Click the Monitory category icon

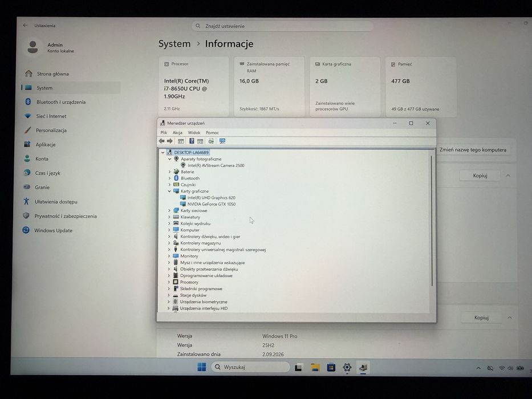[x=176, y=256]
